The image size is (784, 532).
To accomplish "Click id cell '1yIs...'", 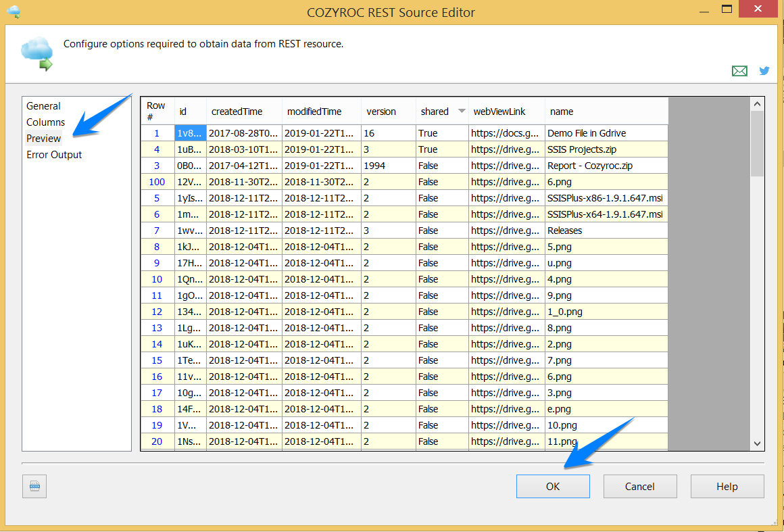I will click(191, 198).
